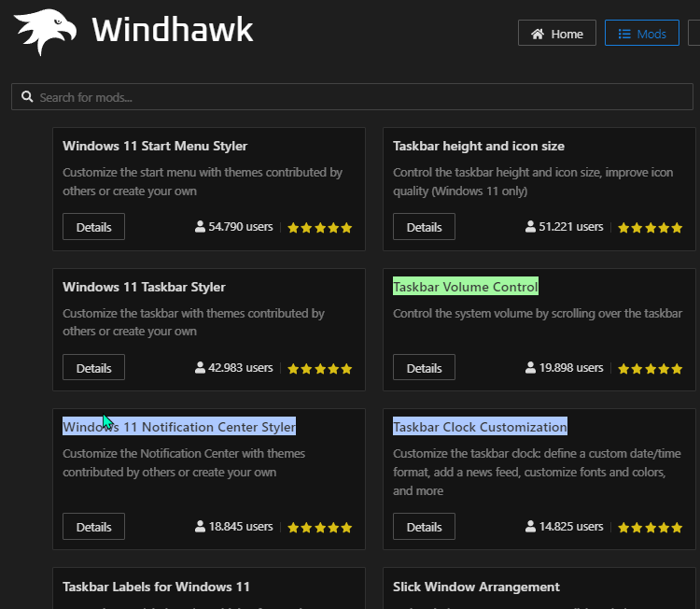Viewport: 700px width, 609px height.
Task: Click title Windows 11 Notification Center Styler
Action: pyautogui.click(x=179, y=427)
